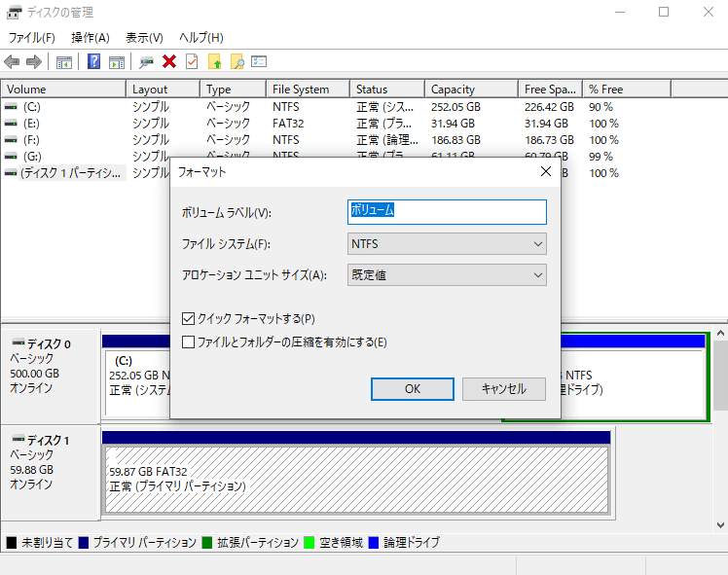
Task: Click the yellow folder up-arrow icon
Action: click(x=214, y=61)
